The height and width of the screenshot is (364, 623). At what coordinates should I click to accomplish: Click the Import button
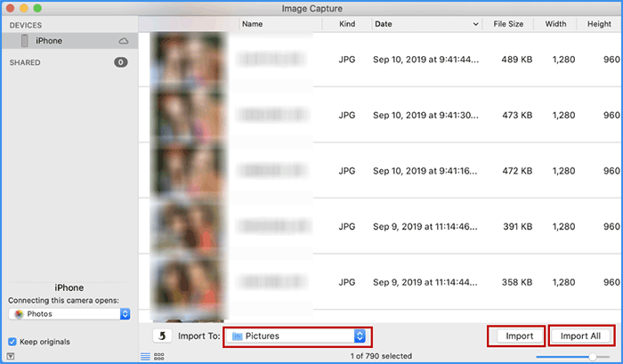pos(520,336)
